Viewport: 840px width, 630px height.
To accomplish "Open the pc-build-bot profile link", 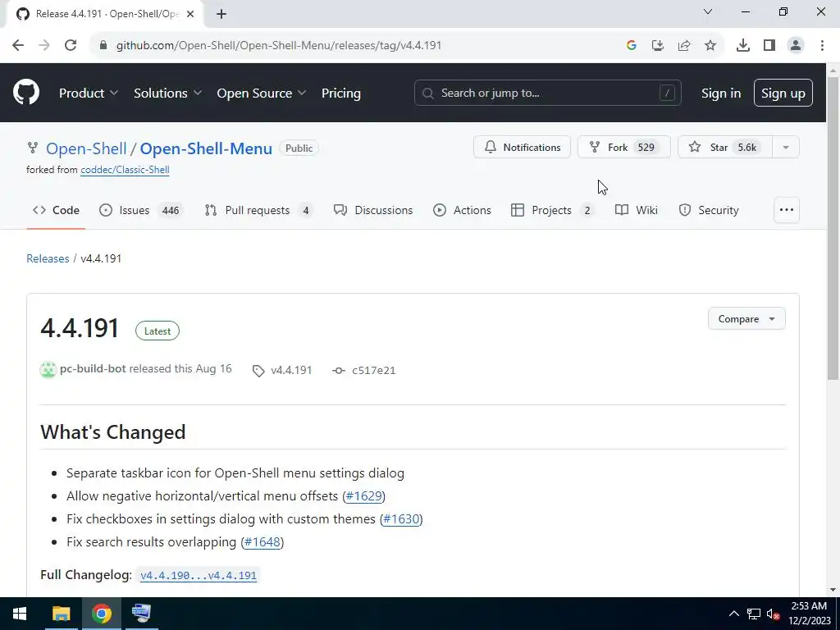I will coord(93,368).
